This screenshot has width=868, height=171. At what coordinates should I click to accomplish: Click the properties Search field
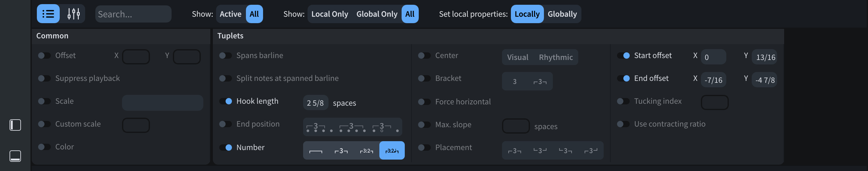(133, 14)
